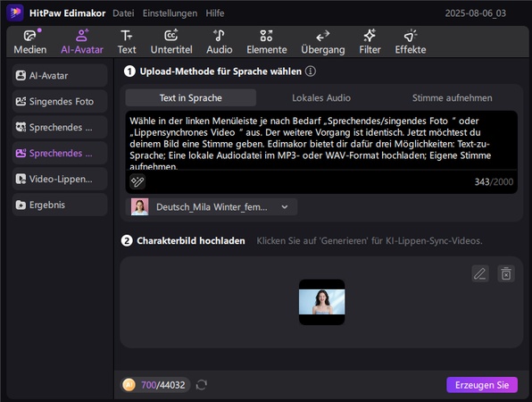Open the Untertitel toolbar tab
532x402 pixels.
[171, 42]
